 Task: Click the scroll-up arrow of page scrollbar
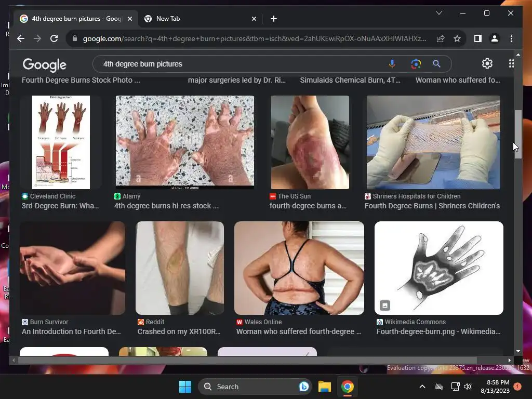pos(518,55)
